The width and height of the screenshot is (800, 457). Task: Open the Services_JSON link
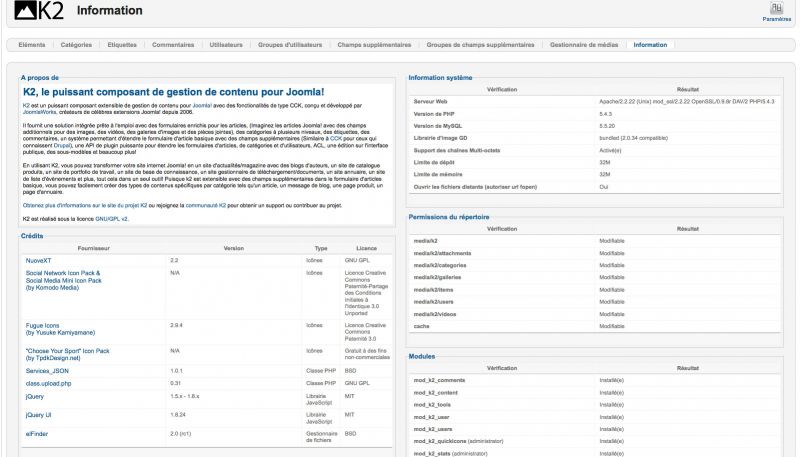(47, 371)
